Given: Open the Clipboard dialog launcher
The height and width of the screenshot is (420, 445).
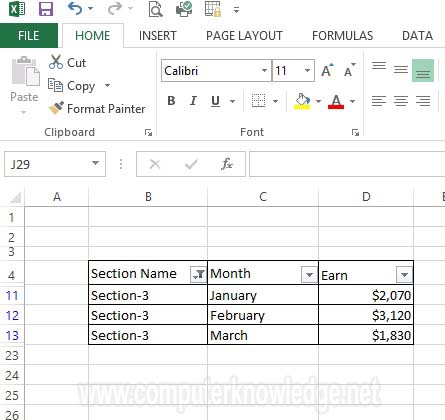Looking at the screenshot, I should point(148,133).
